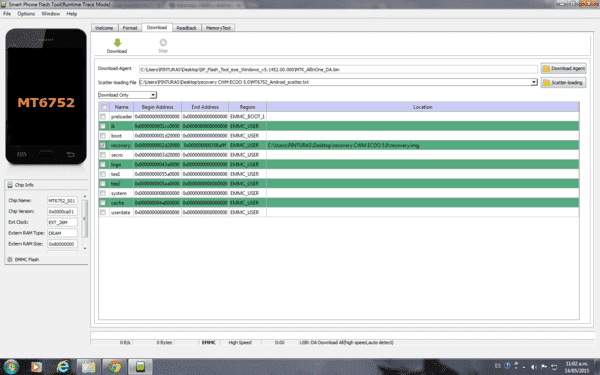This screenshot has width=600, height=375.
Task: Open the File menu
Action: (7, 14)
